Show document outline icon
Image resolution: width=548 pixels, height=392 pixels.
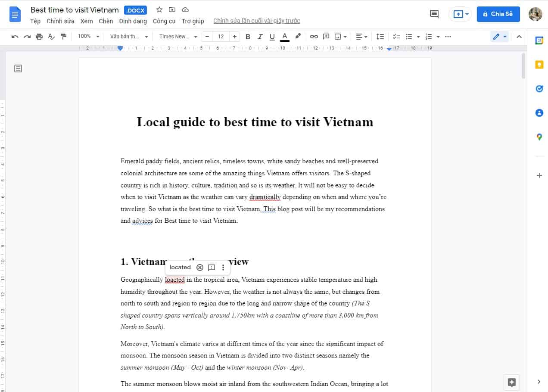click(18, 68)
